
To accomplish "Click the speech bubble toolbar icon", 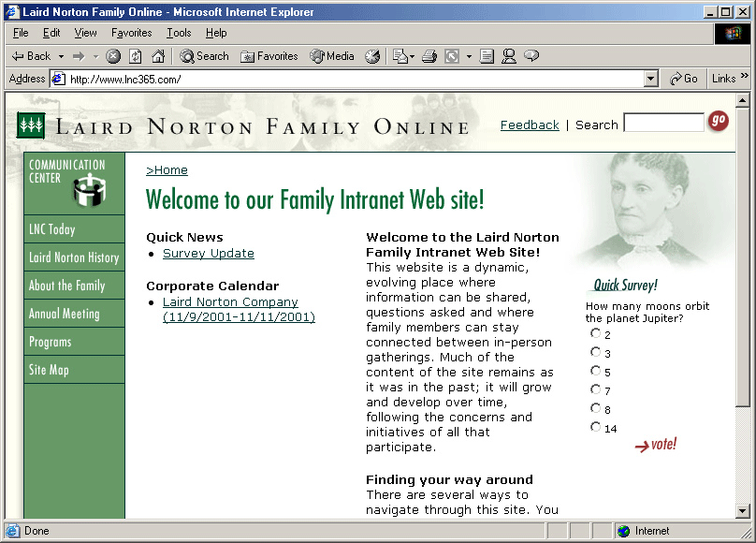I will [x=531, y=56].
